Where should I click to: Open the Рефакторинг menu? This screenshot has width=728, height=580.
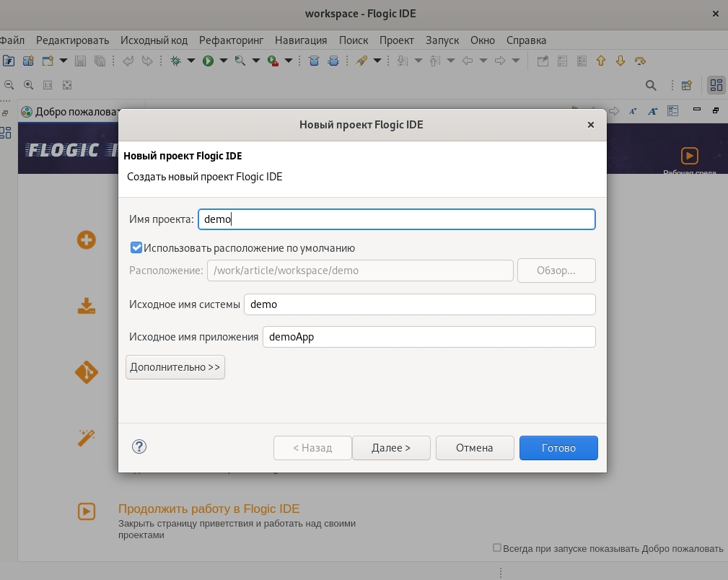tap(231, 40)
